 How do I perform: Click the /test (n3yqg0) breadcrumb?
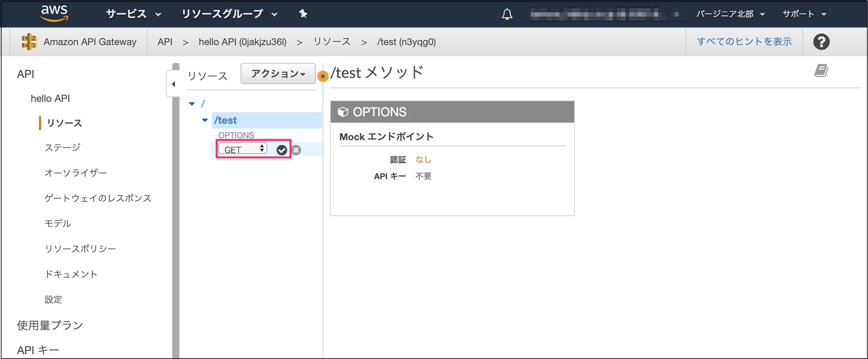[406, 42]
